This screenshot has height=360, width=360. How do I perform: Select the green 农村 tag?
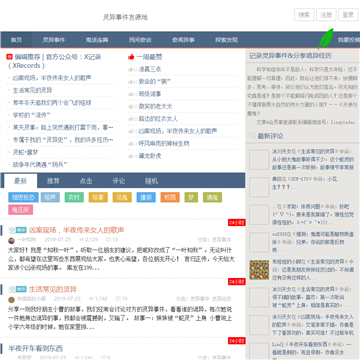click(x=74, y=197)
